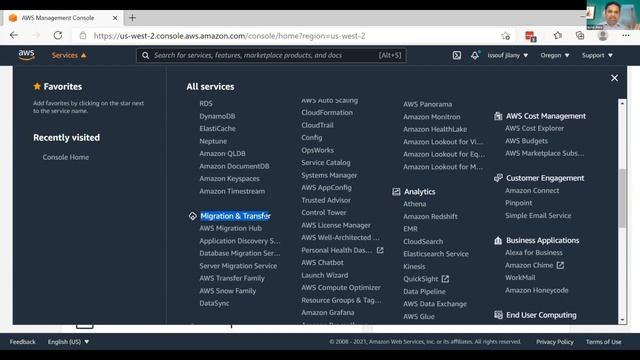Click the AWS logo home icon
Viewport: 640px width, 360px height.
pyautogui.click(x=27, y=55)
